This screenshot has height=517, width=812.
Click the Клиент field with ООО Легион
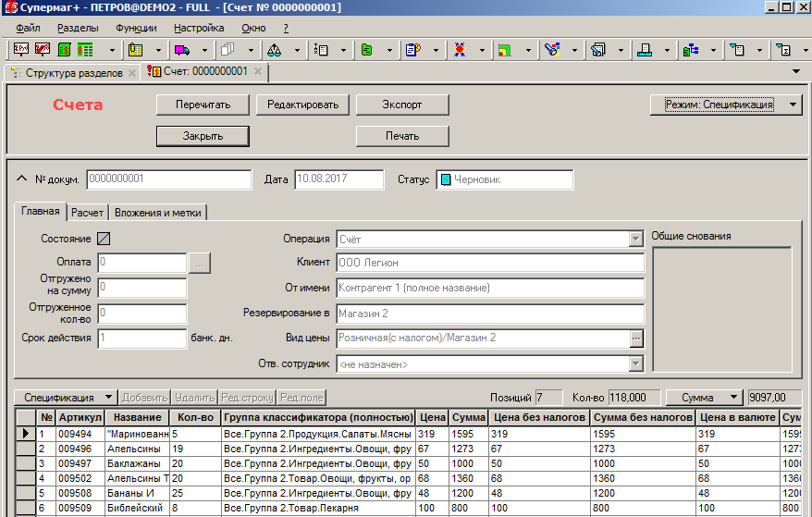(490, 263)
